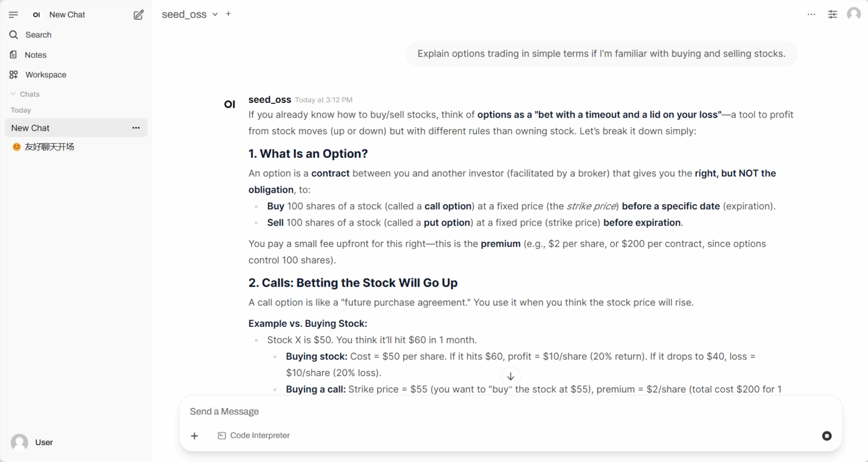
Task: Toggle the Code Interpreter option
Action: [254, 435]
